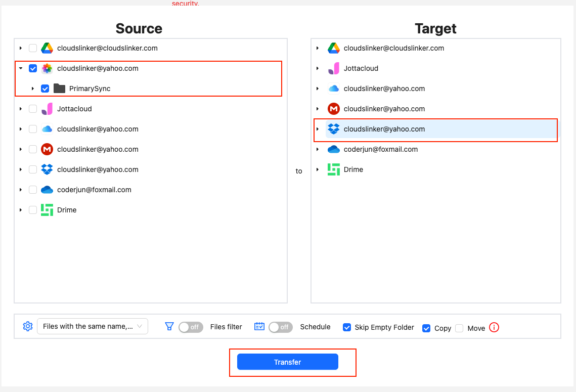Screen dimensions: 576x392
Task: Open the Files with the same name dropdown
Action: (93, 326)
